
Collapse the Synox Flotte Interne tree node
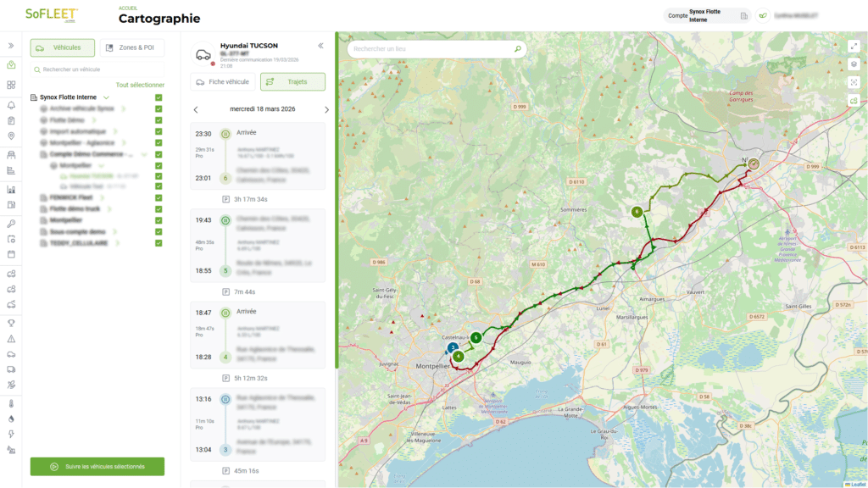point(106,97)
